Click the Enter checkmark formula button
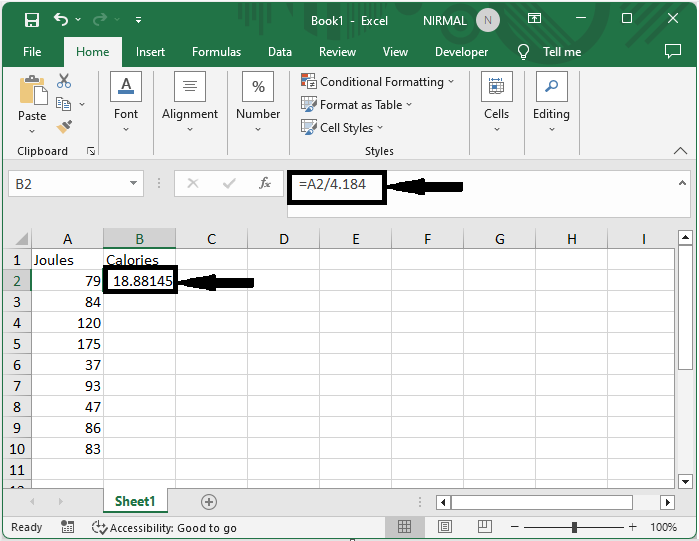 click(x=229, y=183)
